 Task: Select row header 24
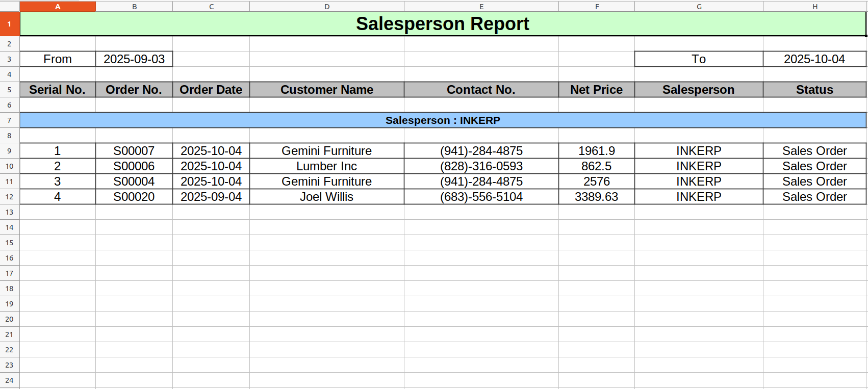(x=10, y=380)
